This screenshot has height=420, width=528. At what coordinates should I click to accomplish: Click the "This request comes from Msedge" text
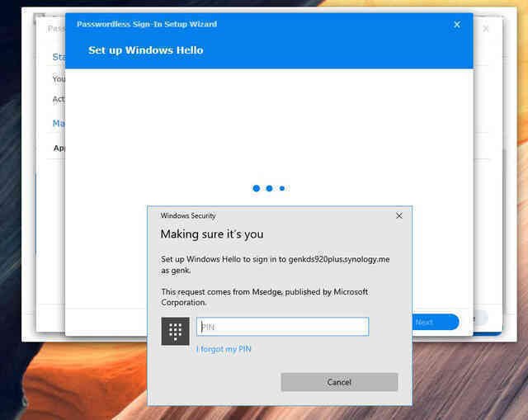264,297
